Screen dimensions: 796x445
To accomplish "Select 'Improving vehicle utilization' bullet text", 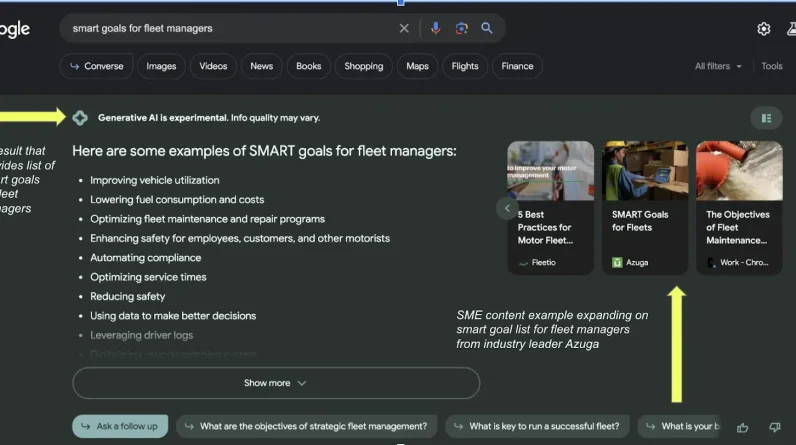I will [x=155, y=180].
